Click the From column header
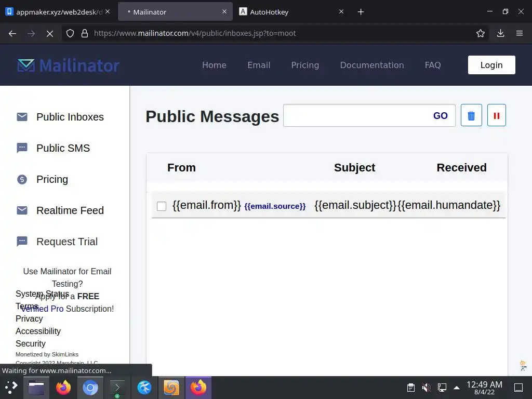 click(181, 168)
